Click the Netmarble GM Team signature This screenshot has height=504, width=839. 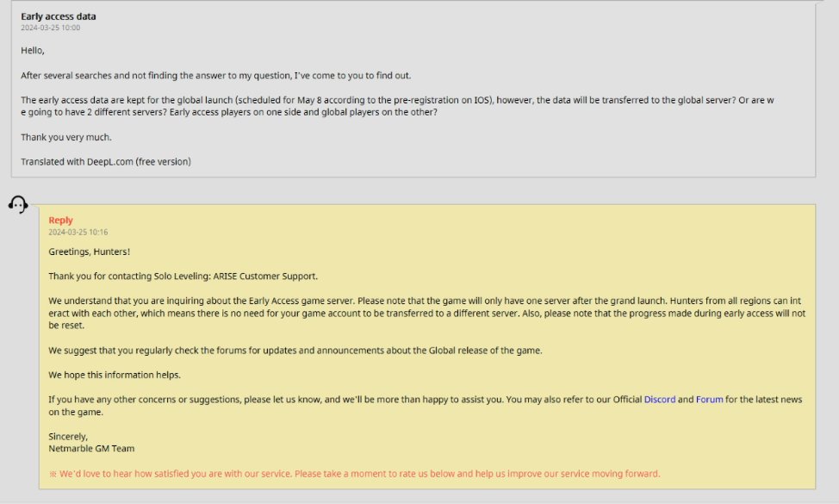click(91, 448)
